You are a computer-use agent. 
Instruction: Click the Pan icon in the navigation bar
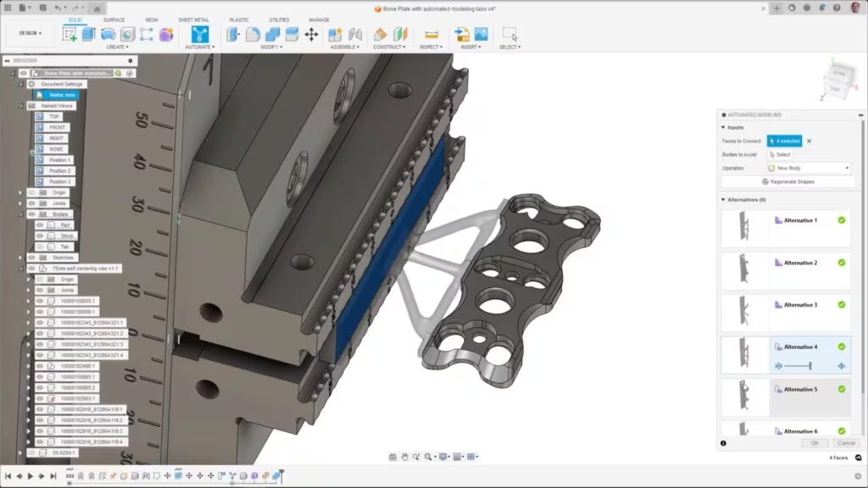pos(404,457)
